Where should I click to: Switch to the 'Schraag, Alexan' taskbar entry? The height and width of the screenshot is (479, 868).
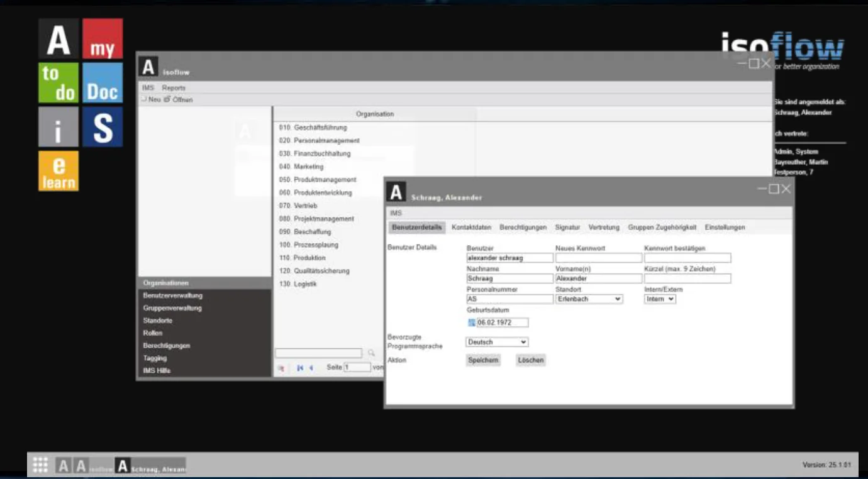[151, 466]
